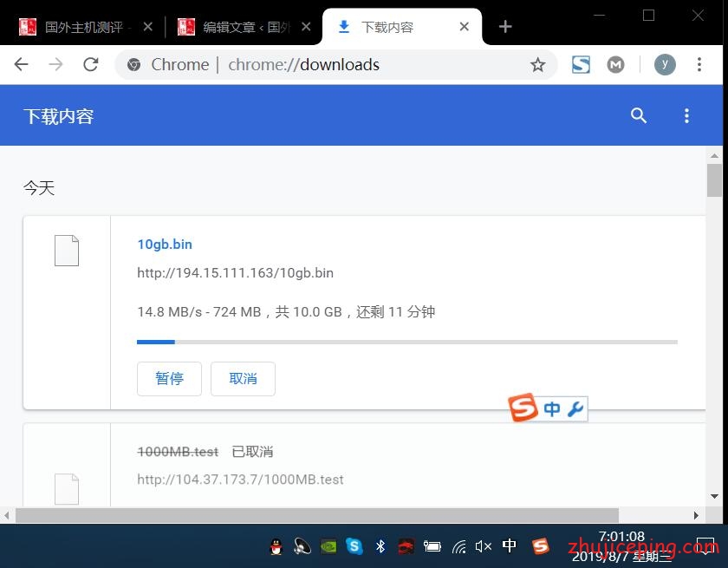Click the 1000MB.test strikethrough file name
The width and height of the screenshot is (728, 568).
[x=178, y=452]
